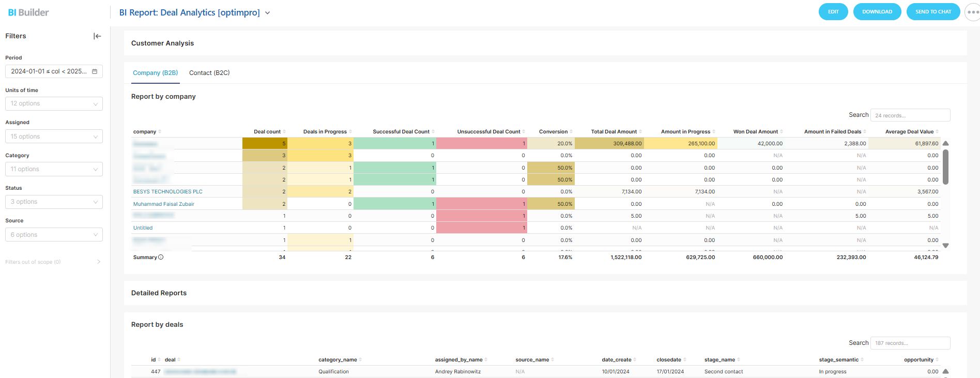This screenshot has height=378, width=980.
Task: Switch to the Contact (B2C) tab
Action: point(209,73)
